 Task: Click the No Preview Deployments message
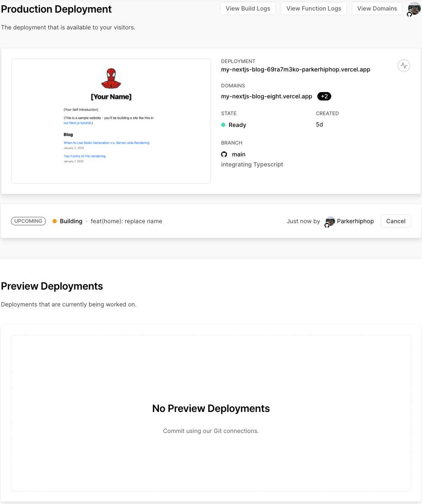click(211, 408)
